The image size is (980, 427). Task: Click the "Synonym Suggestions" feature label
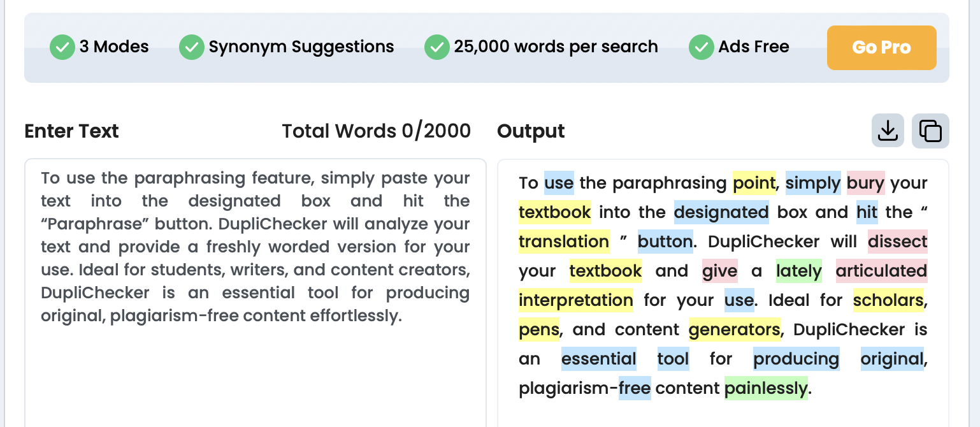301,47
